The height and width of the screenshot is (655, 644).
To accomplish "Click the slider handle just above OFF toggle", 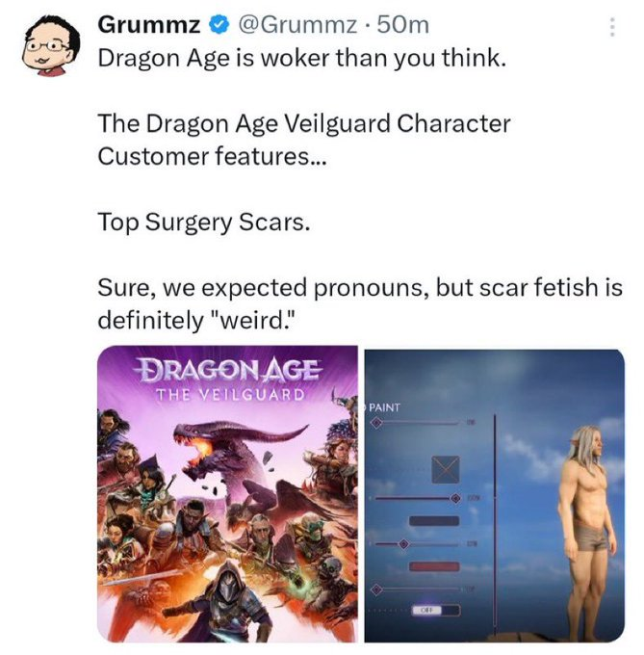I will [x=376, y=589].
